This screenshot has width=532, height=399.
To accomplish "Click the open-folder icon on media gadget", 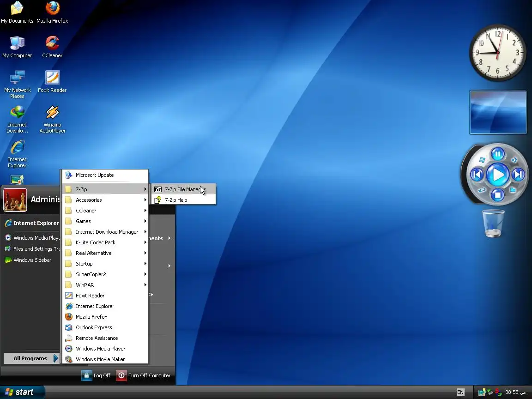I will 513,190.
